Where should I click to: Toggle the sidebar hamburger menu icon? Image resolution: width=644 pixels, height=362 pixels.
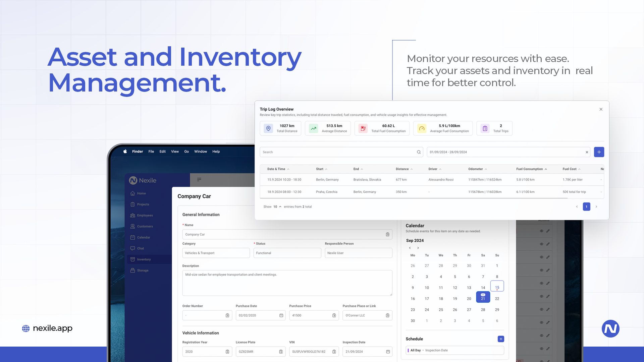(x=199, y=180)
